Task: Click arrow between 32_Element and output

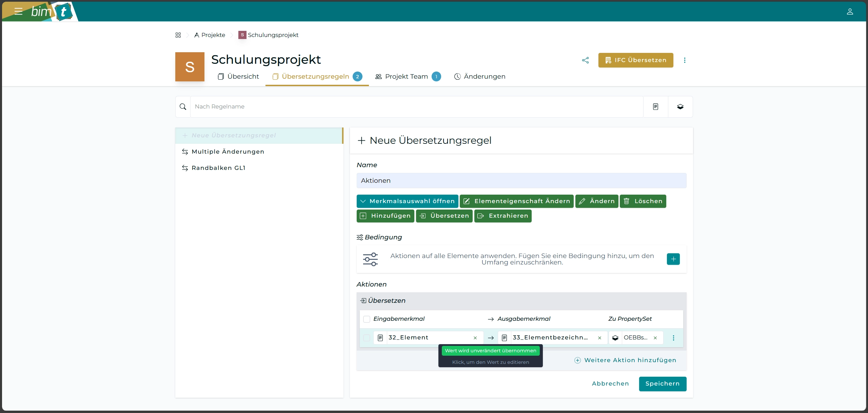Action: coord(491,338)
